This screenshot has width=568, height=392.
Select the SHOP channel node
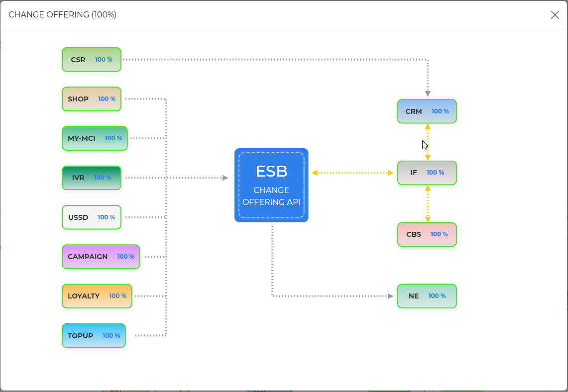(91, 99)
